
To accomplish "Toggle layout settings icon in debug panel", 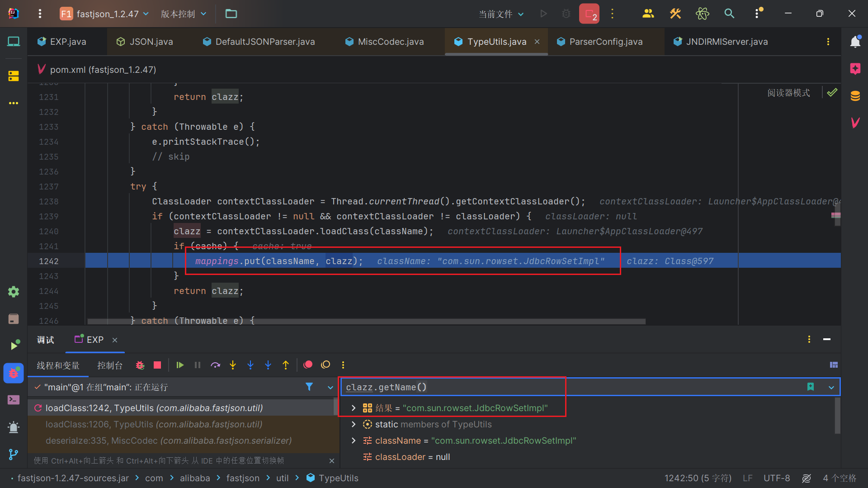I will (x=834, y=365).
